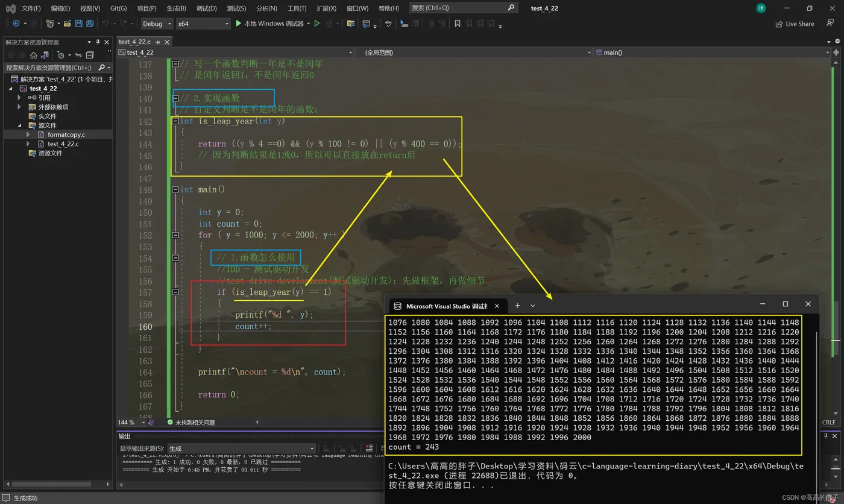Sync with active document in Solution Explorer
Image resolution: width=844 pixels, height=504 pixels.
[x=78, y=55]
